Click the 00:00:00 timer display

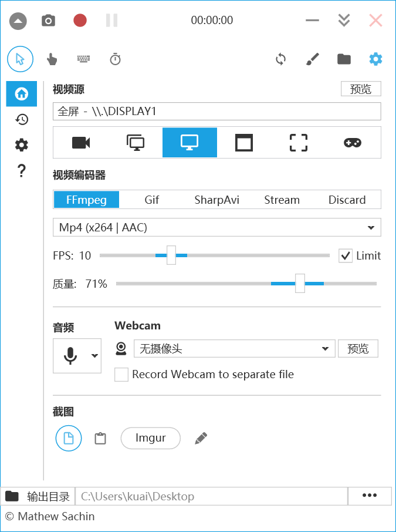tap(212, 21)
